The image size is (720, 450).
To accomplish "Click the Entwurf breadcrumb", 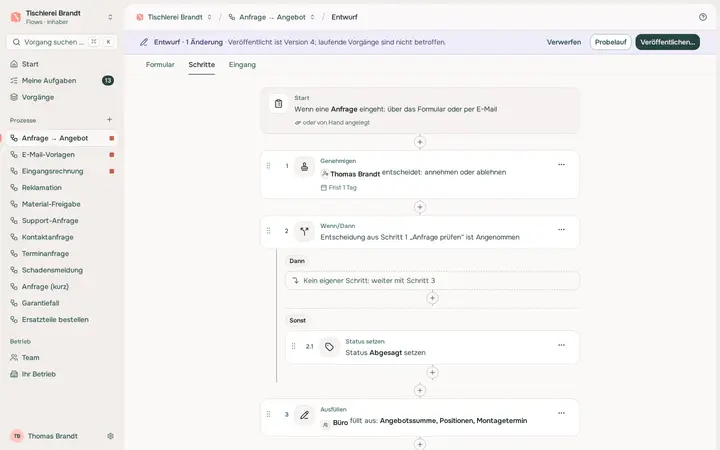I will click(x=344, y=17).
